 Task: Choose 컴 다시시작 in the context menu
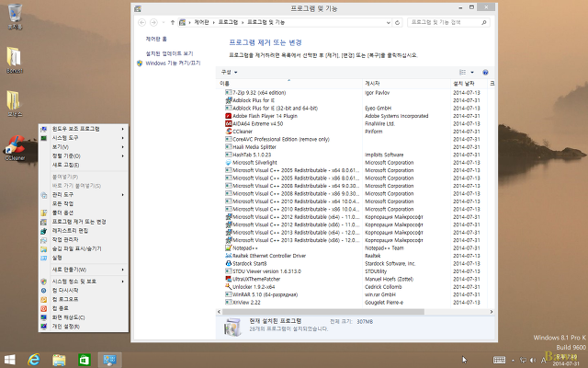[84, 291]
